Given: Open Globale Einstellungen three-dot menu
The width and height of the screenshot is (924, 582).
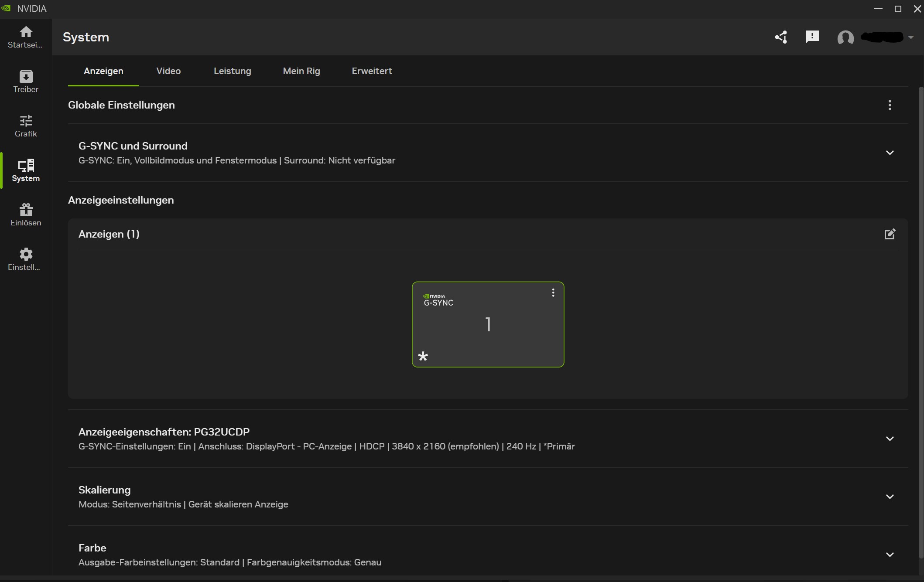Looking at the screenshot, I should (890, 105).
